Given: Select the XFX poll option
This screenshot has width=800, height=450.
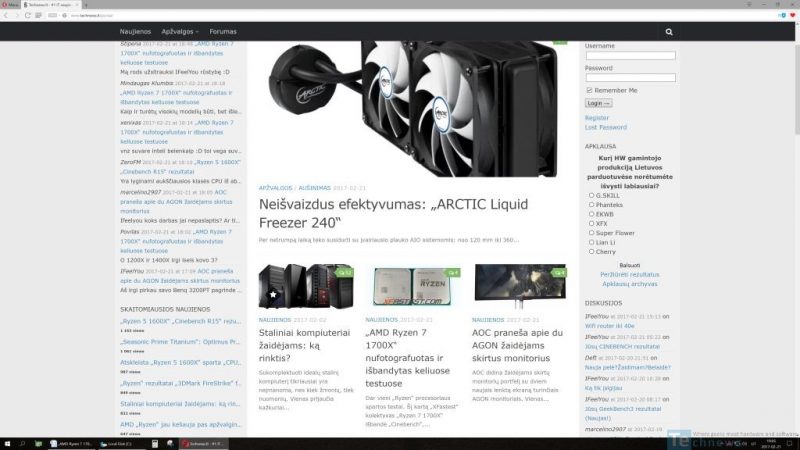Looking at the screenshot, I should pos(591,223).
